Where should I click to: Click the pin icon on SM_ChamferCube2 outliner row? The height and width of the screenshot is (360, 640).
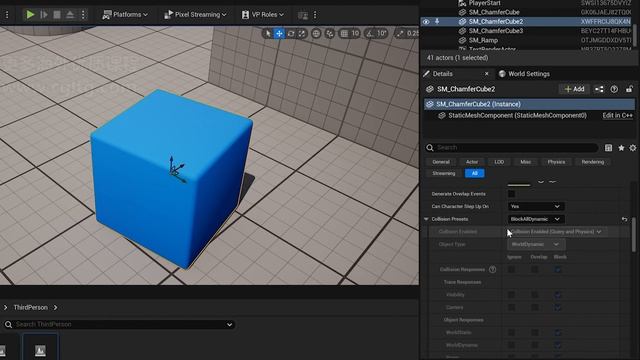437,21
